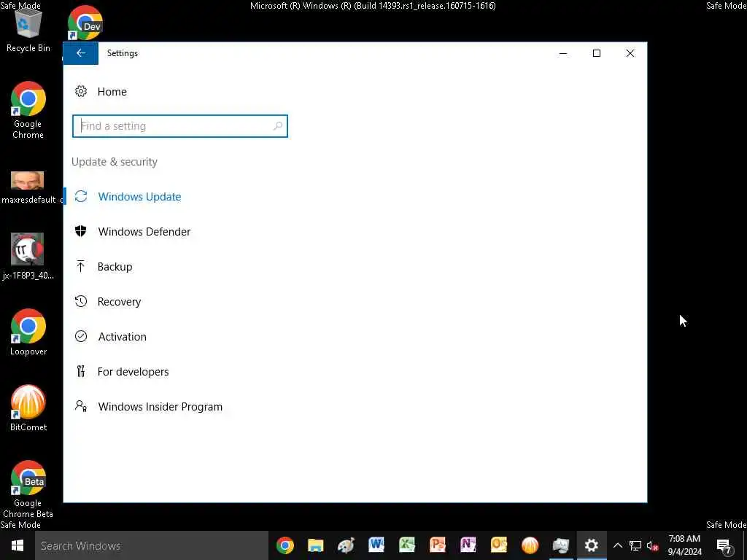Open the Action Center notifications icon

[x=724, y=545]
